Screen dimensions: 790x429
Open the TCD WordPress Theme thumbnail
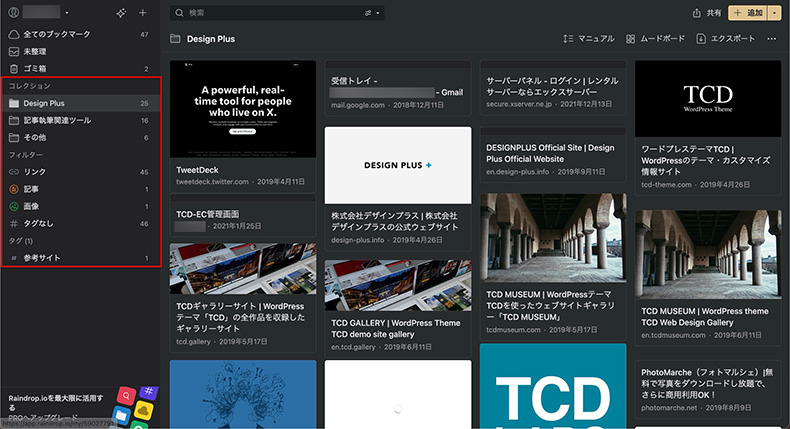click(x=708, y=98)
